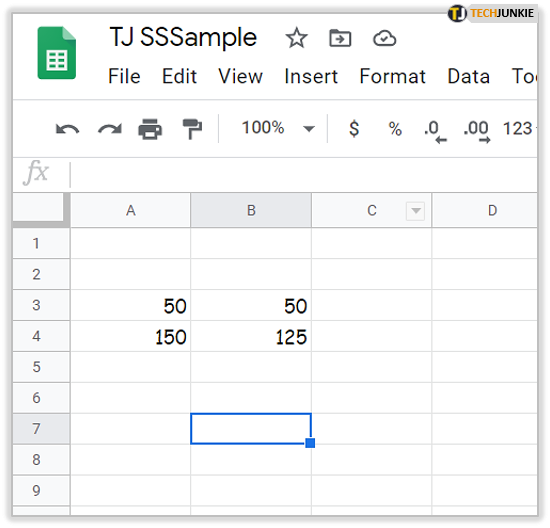Click the Move to folder icon
Screen dimensions: 550x528
pyautogui.click(x=340, y=38)
